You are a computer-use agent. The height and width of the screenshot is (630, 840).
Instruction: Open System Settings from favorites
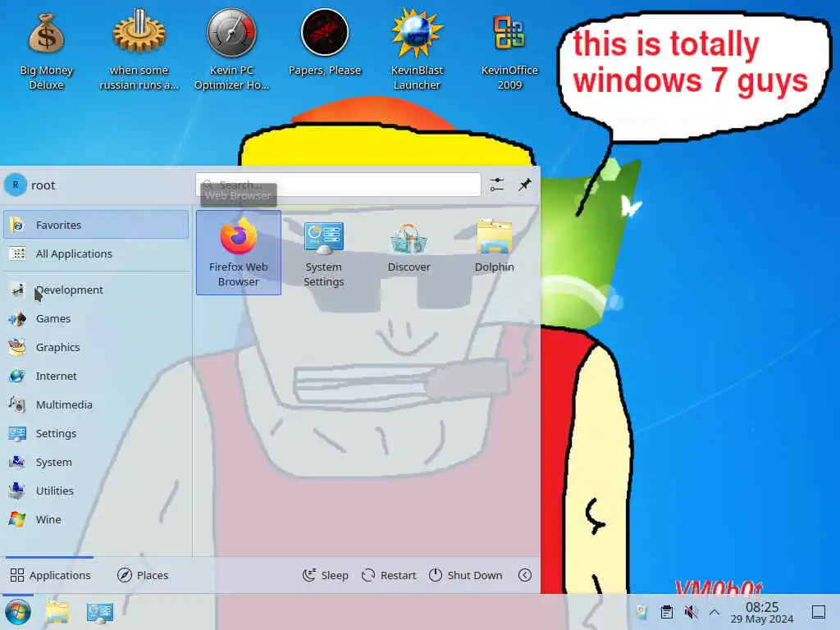(323, 253)
